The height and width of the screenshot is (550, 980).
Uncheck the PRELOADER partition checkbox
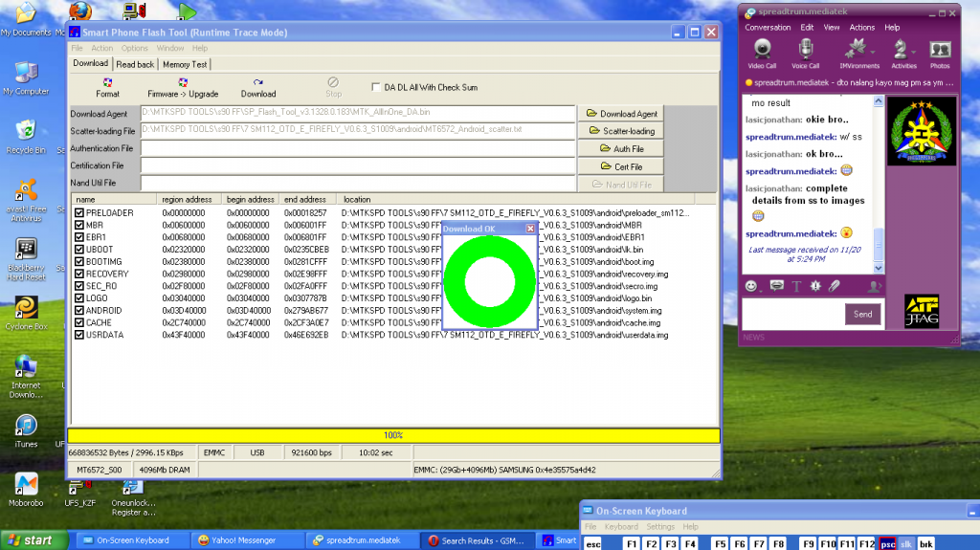[79, 212]
